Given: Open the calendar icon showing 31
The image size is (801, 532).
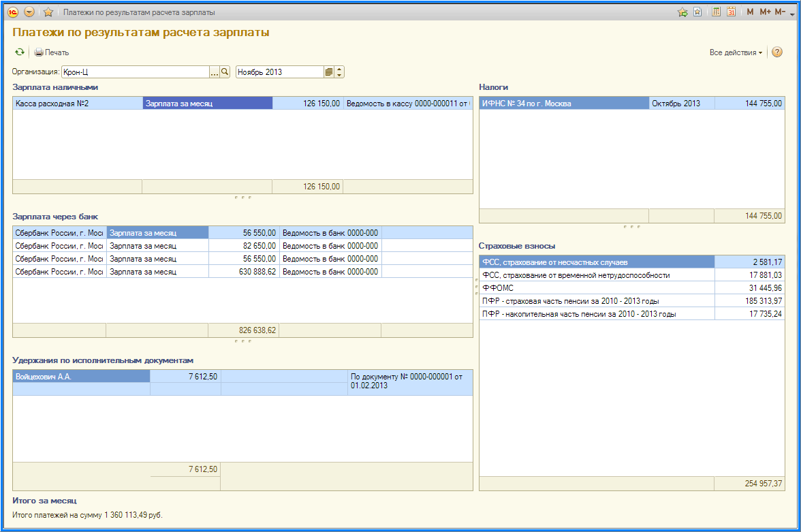Looking at the screenshot, I should point(731,12).
